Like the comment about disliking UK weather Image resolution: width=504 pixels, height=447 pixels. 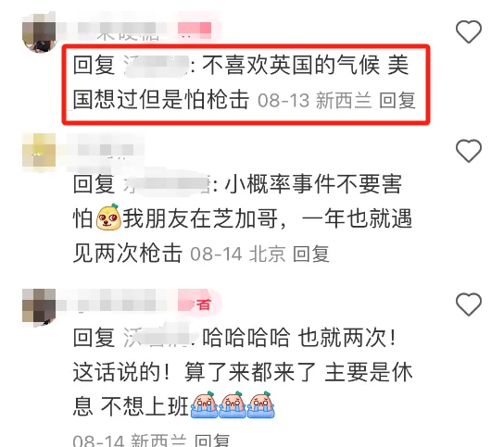469,31
